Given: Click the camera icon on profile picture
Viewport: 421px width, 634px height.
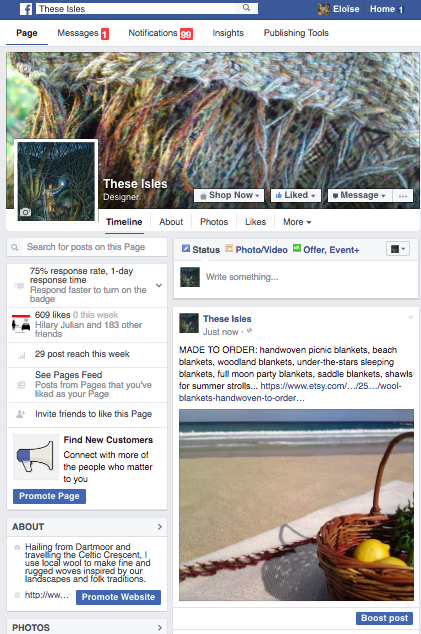Looking at the screenshot, I should point(25,212).
